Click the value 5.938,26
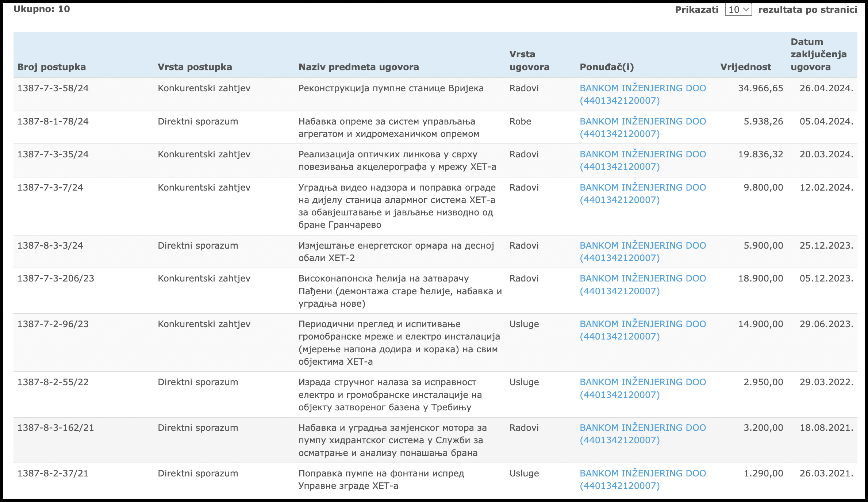 pos(764,122)
